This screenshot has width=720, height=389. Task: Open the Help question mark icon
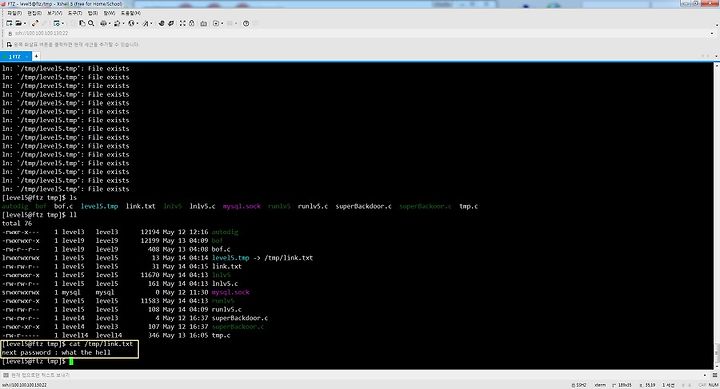coord(246,23)
